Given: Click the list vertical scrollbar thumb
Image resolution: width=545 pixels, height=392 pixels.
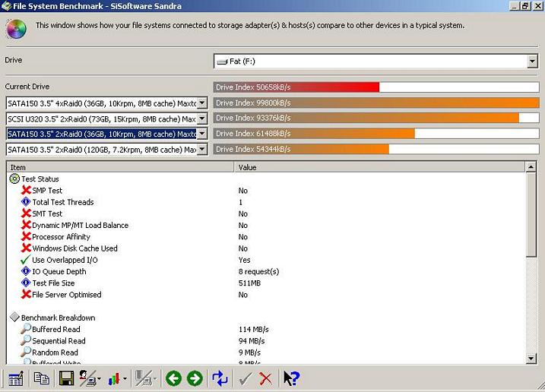Looking at the screenshot, I should [531, 215].
